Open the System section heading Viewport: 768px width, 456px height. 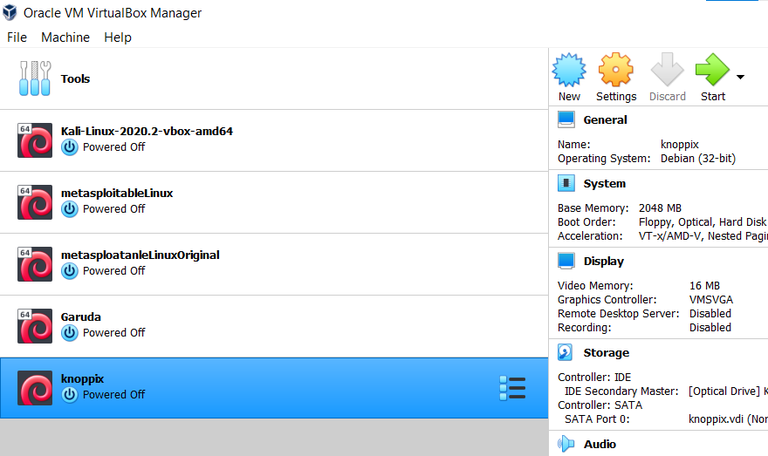[604, 184]
